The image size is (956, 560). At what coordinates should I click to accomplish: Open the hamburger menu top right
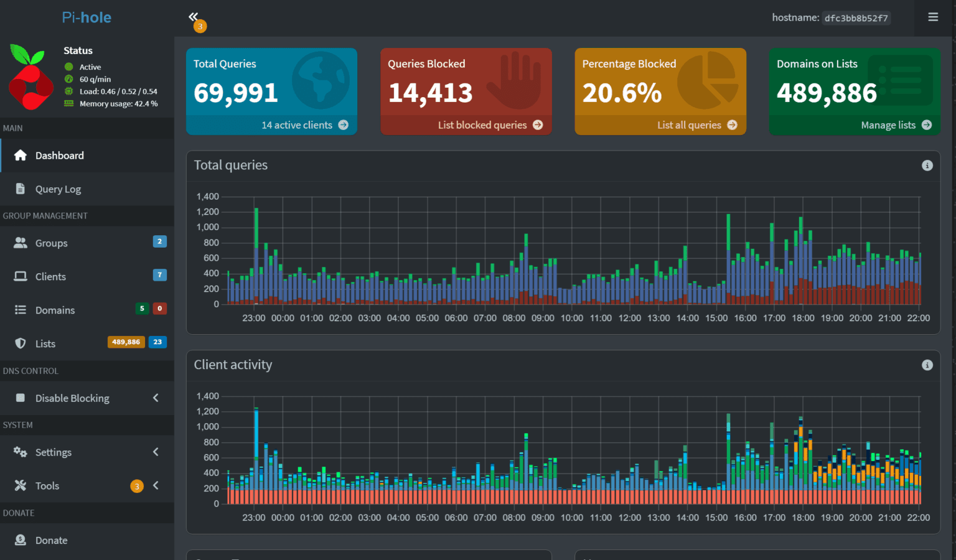(x=933, y=17)
